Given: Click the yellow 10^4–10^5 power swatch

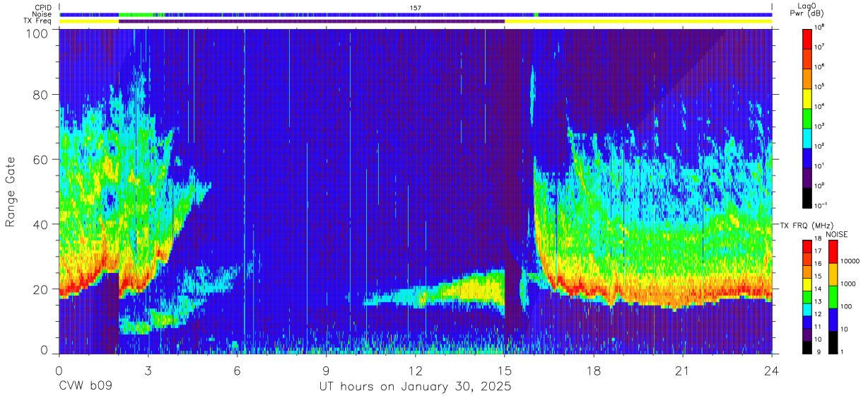Looking at the screenshot, I should (807, 98).
